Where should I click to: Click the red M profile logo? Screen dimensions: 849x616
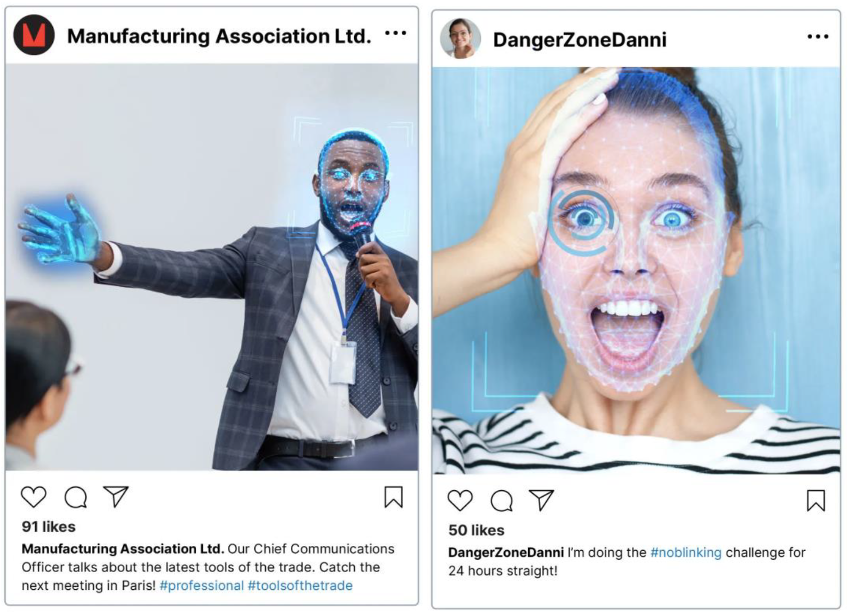click(34, 35)
